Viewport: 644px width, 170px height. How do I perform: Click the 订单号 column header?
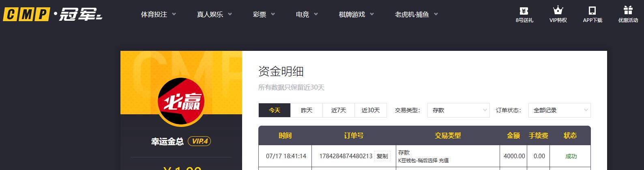click(354, 135)
